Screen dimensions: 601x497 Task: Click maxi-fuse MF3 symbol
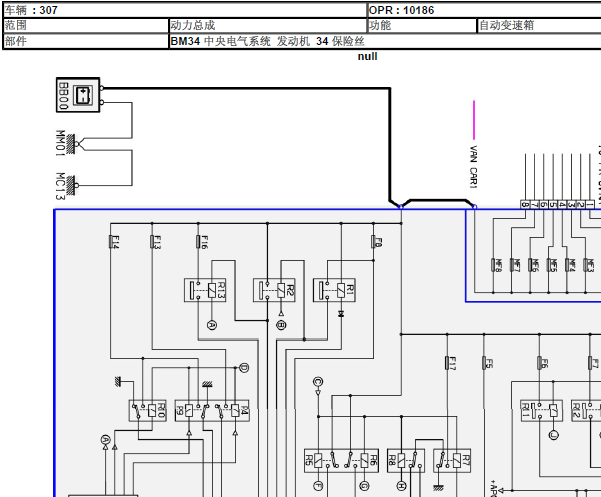tap(585, 265)
